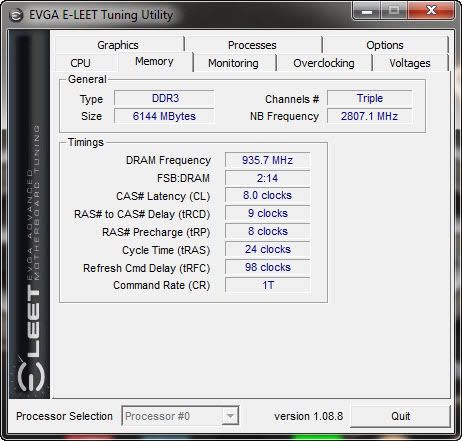Open the Overclocking tab
The width and height of the screenshot is (462, 441).
click(x=324, y=63)
